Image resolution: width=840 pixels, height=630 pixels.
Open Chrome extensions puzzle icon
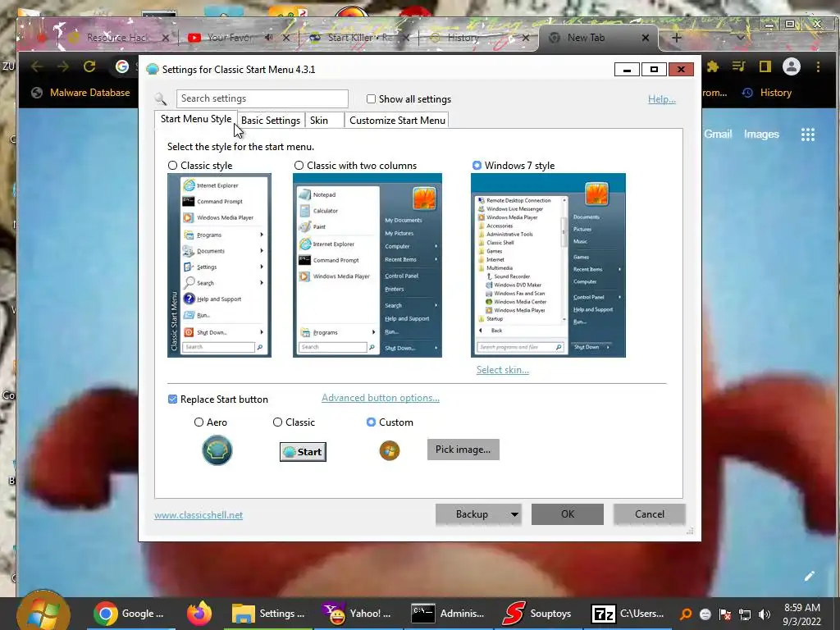coord(713,66)
